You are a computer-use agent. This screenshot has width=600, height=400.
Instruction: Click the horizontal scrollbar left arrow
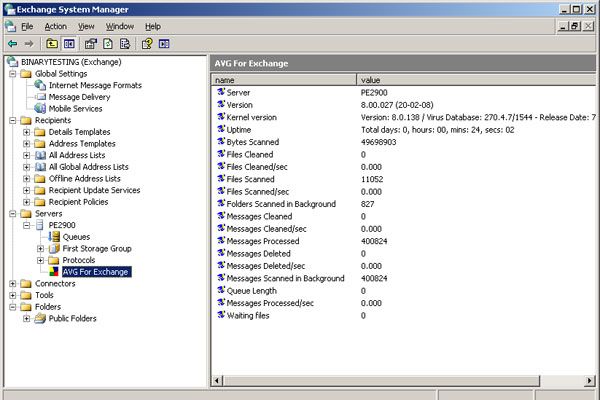point(217,380)
